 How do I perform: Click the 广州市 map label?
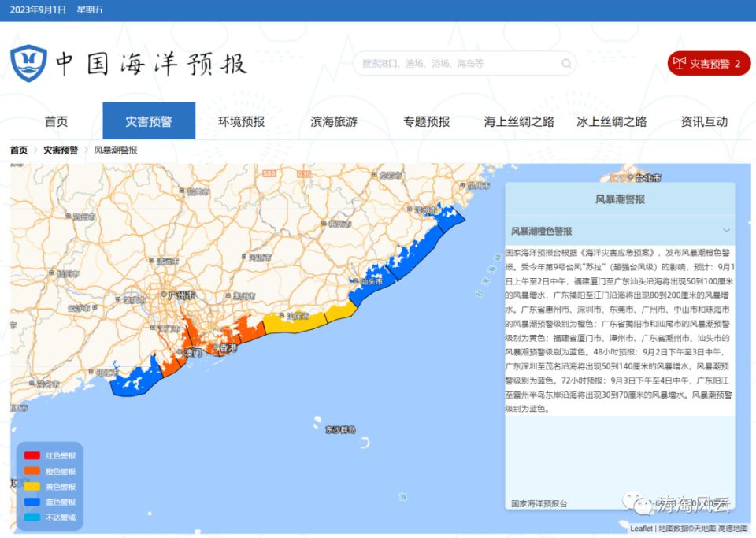coord(181,295)
